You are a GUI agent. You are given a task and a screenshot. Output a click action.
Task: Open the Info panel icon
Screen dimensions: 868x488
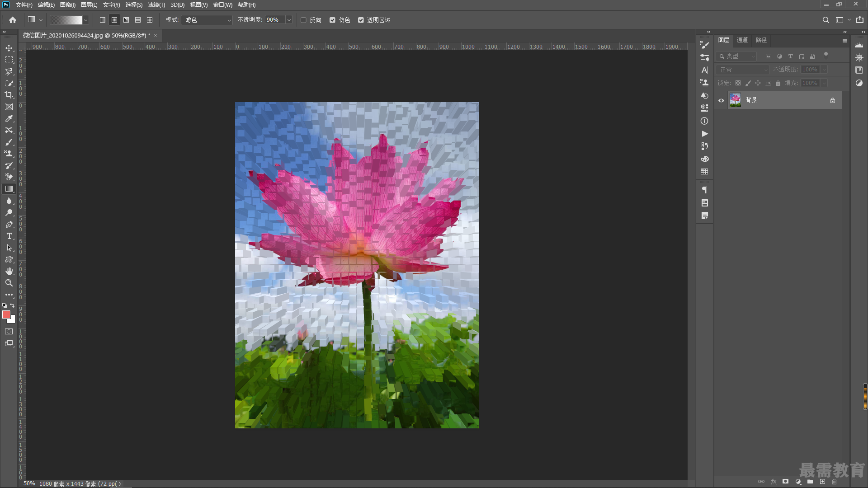(704, 121)
